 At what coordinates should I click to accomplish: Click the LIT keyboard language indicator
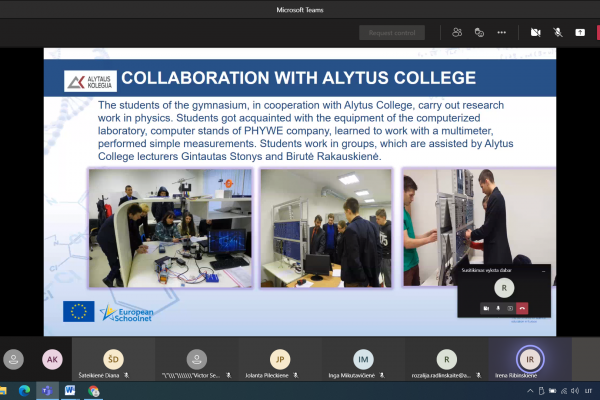588,391
